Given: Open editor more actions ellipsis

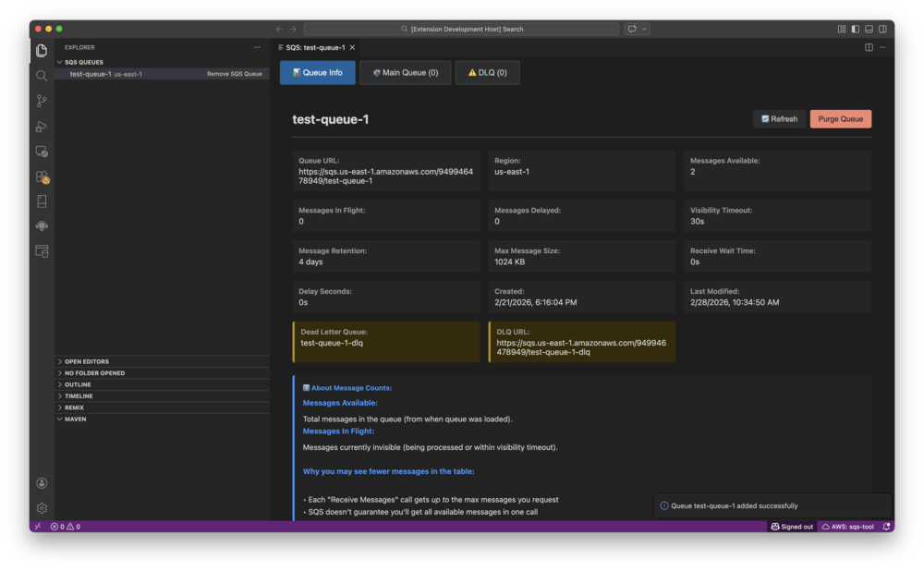Looking at the screenshot, I should pyautogui.click(x=882, y=47).
